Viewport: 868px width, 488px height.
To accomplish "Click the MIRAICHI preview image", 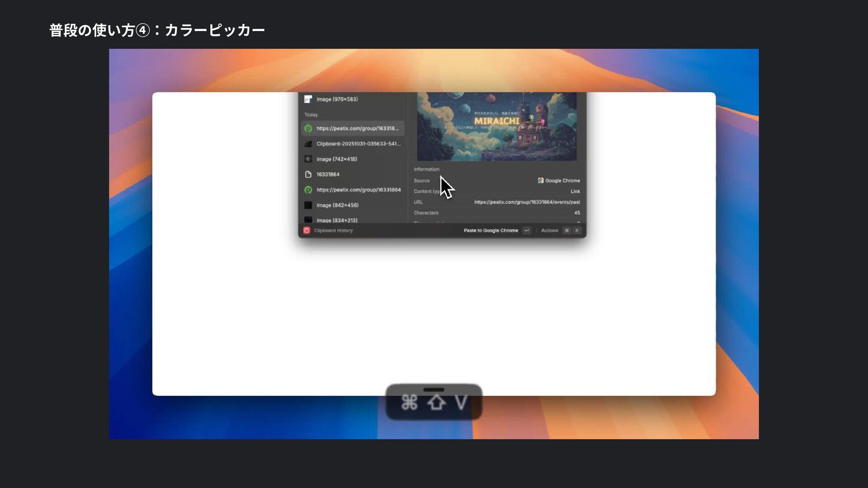I will point(496,127).
